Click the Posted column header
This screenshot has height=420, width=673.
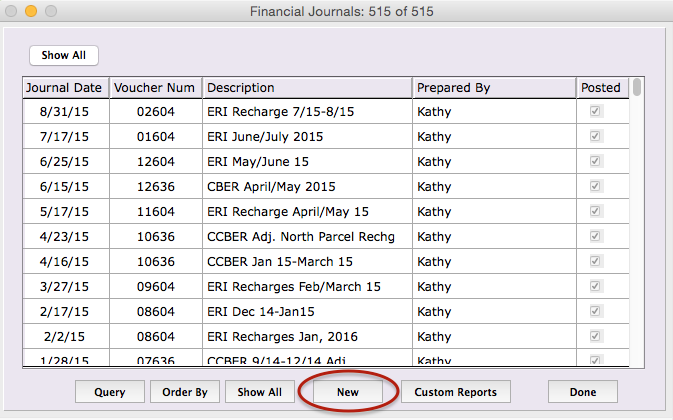coord(601,88)
